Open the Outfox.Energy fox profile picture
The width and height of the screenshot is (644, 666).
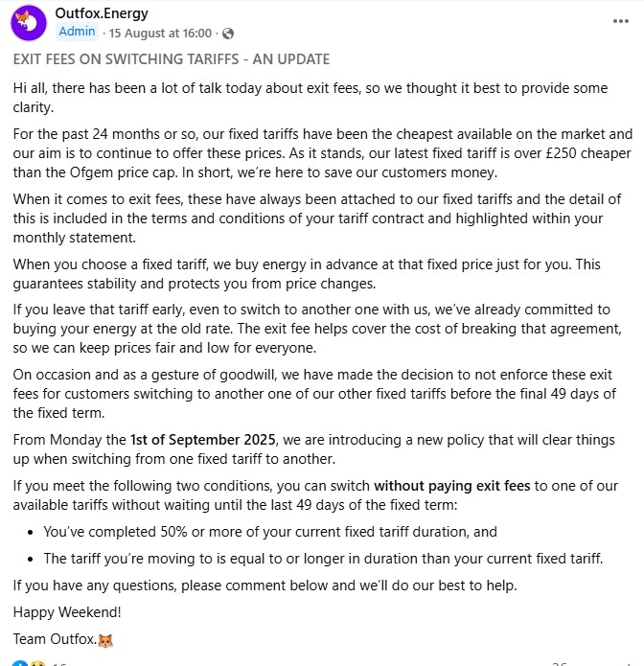(x=29, y=23)
